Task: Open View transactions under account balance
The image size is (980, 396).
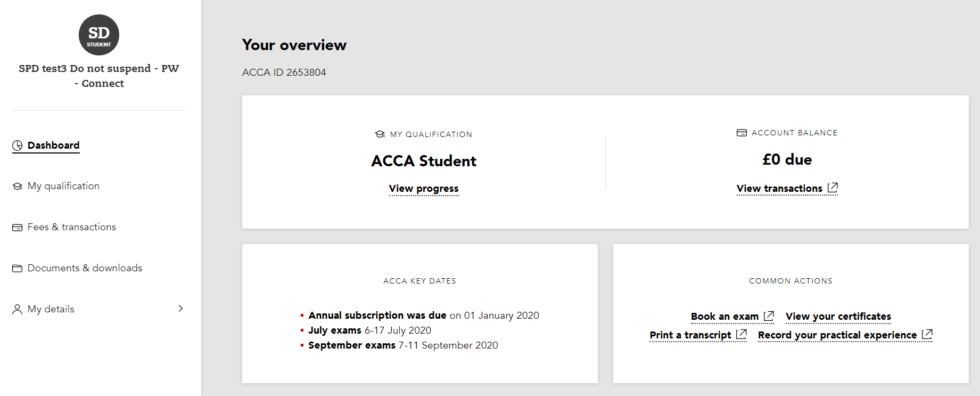Action: (779, 188)
